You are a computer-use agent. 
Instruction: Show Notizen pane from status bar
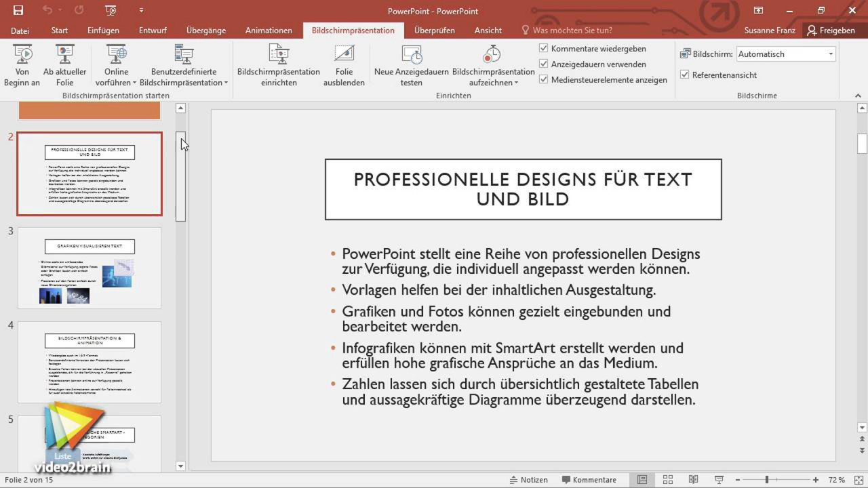click(528, 480)
